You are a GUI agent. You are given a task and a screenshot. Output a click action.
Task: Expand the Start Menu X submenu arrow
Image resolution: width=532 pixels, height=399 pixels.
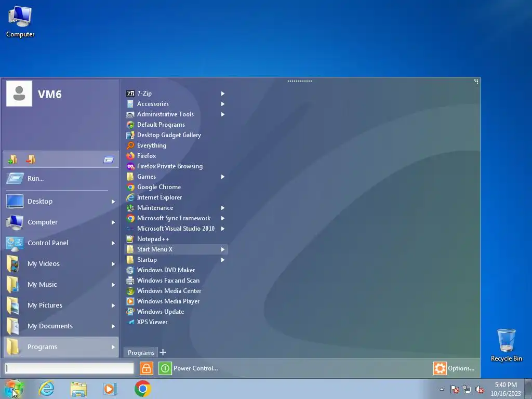point(223,249)
